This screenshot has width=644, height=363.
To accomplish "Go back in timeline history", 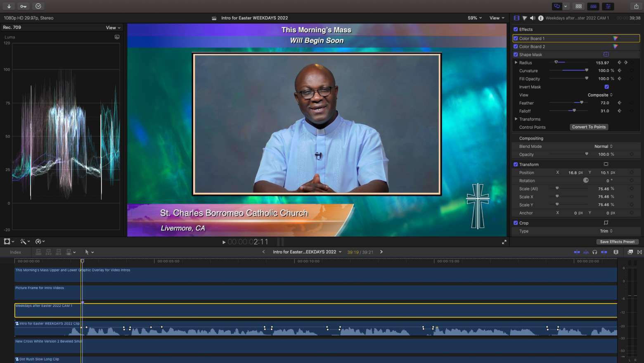I will click(263, 252).
